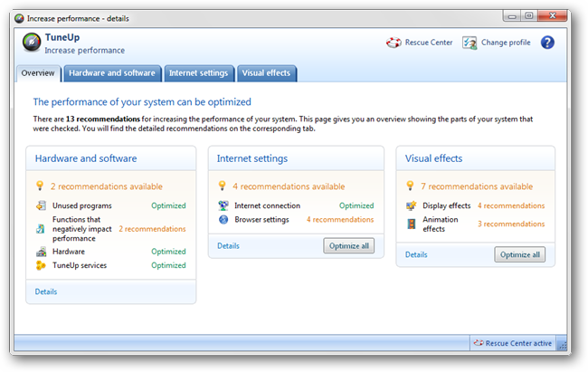Viewport: 588px width, 372px height.
Task: Open the Rescue Center link
Action: click(x=429, y=43)
